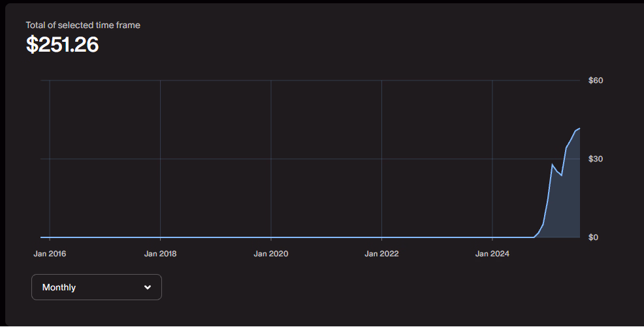Click the shaded area under the rising line

click(568, 209)
